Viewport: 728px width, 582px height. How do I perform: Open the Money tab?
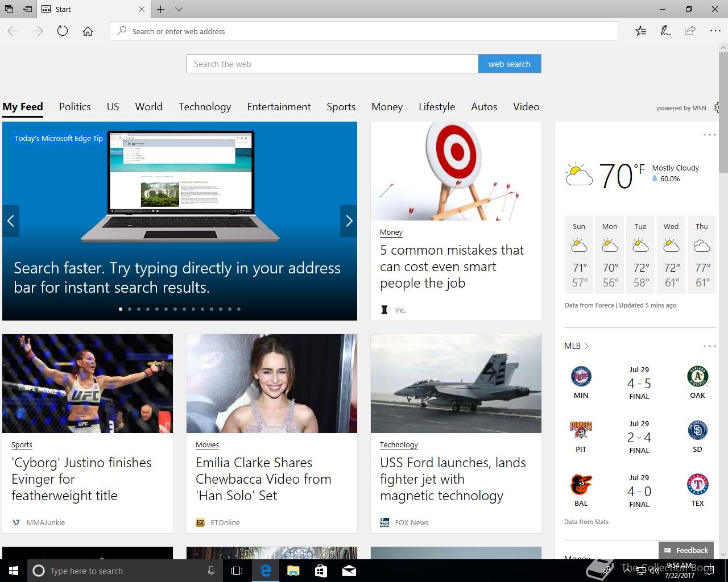tap(387, 107)
